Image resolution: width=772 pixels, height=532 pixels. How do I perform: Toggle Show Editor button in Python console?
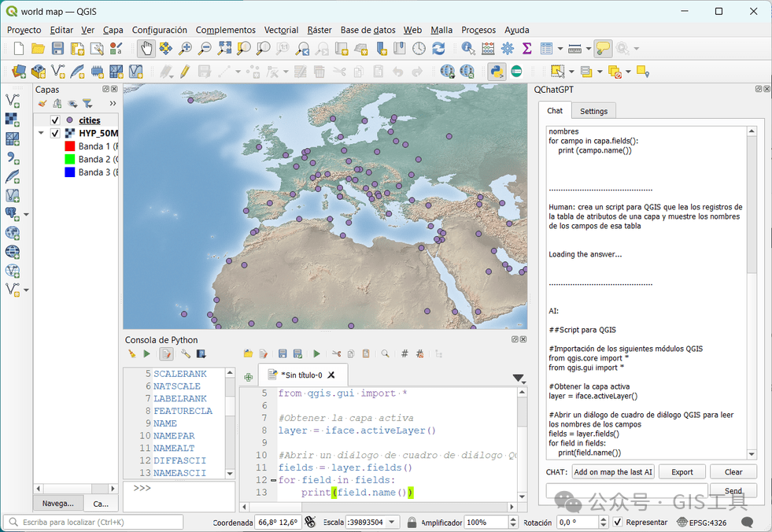pyautogui.click(x=166, y=353)
